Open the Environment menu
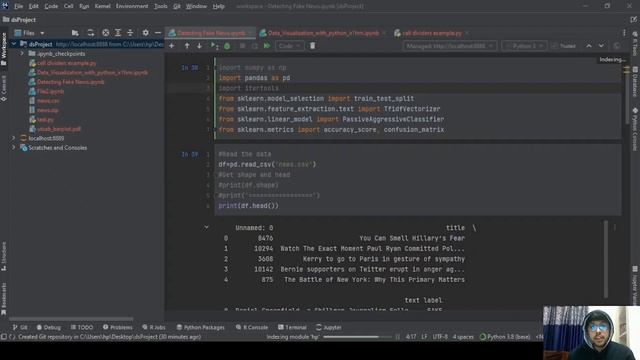This screenshot has height=360, width=640. click(x=132, y=6)
